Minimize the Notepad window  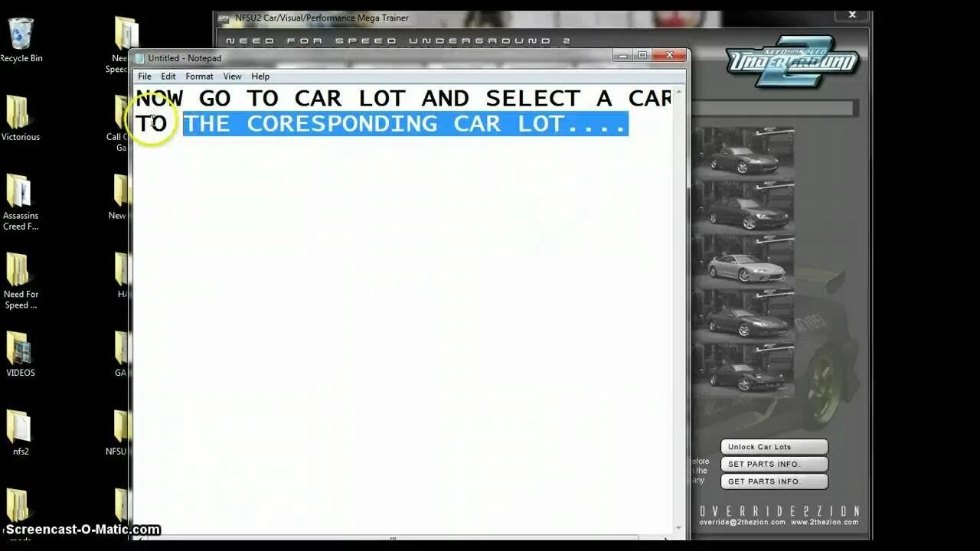coord(622,55)
